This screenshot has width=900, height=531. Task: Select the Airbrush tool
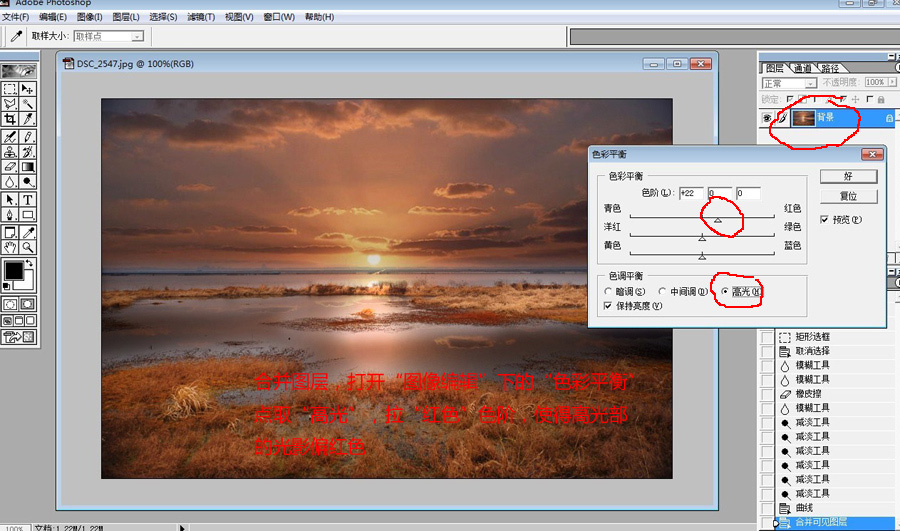pos(10,137)
